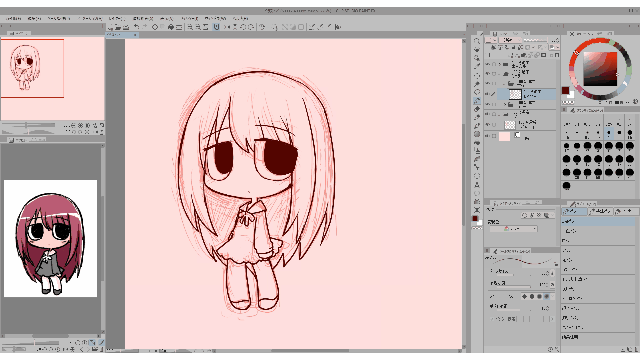Screen dimensions: 640x360
Task: Select the highlighted layer thumbnail in Layer panel
Action: click(515, 94)
